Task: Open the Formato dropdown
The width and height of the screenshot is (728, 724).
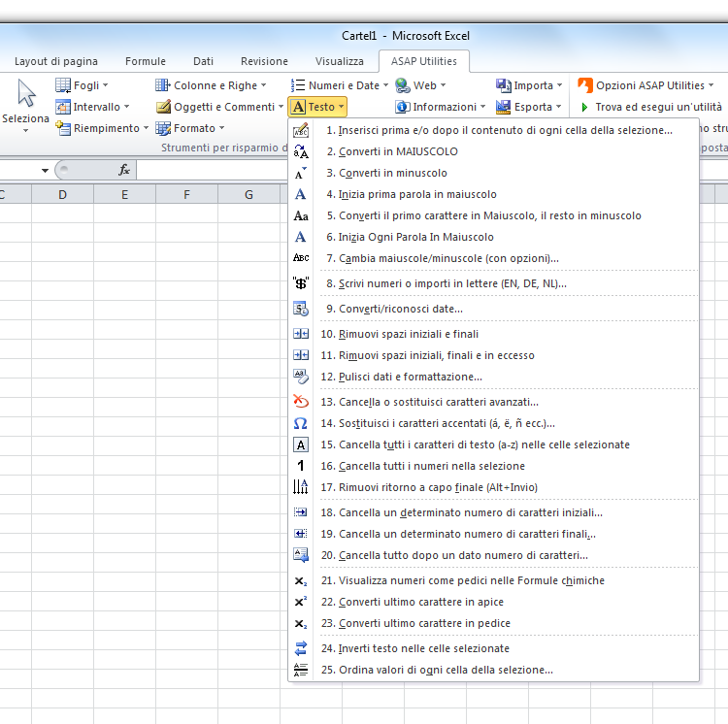Action: (x=190, y=128)
